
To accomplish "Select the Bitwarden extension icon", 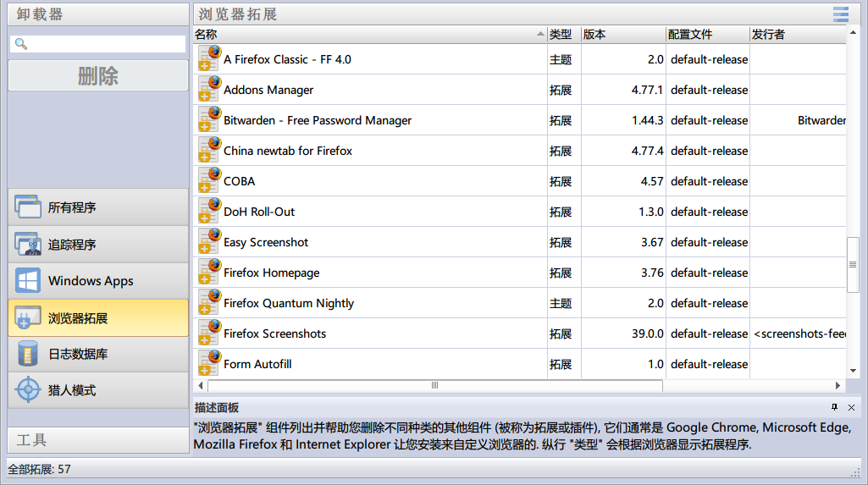I will pyautogui.click(x=209, y=119).
